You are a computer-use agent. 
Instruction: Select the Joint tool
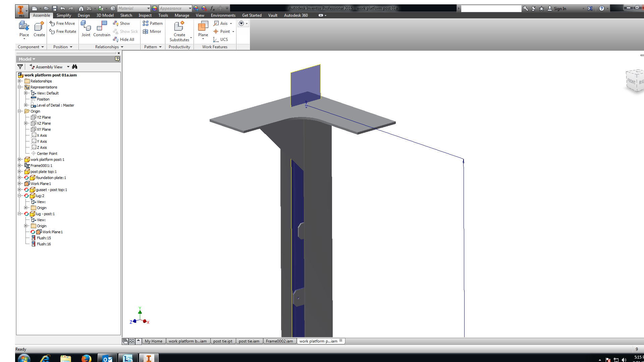(86, 29)
